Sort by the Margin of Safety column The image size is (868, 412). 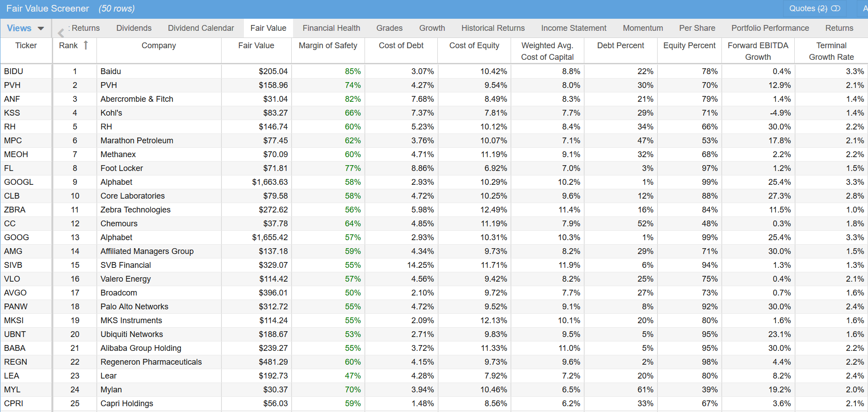click(x=327, y=46)
